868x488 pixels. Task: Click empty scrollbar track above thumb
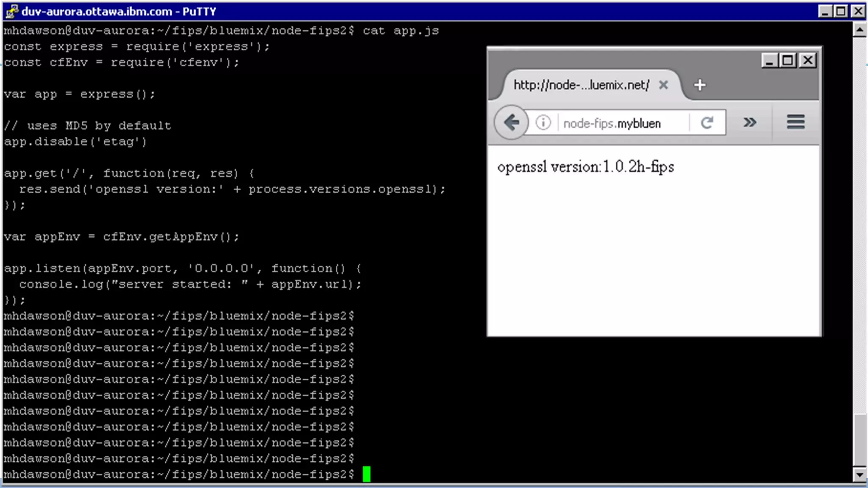859,212
